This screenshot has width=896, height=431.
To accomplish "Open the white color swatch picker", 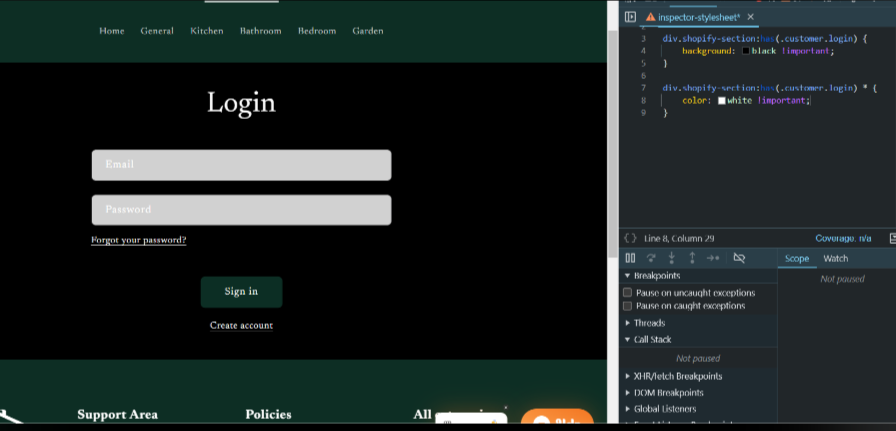I will click(722, 101).
